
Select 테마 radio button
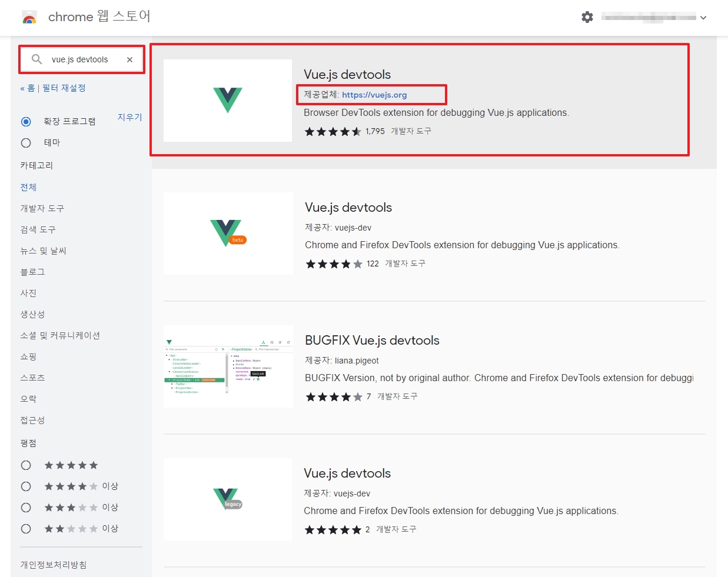(x=26, y=143)
